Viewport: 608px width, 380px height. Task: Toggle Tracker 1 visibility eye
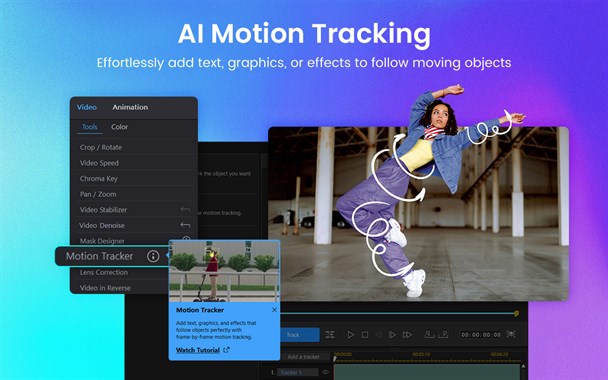(x=325, y=372)
